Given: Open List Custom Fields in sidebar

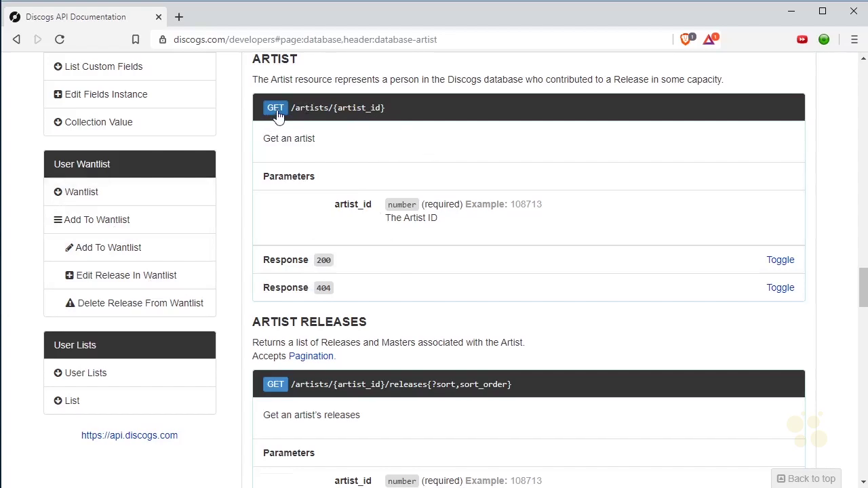Looking at the screenshot, I should pos(130,66).
